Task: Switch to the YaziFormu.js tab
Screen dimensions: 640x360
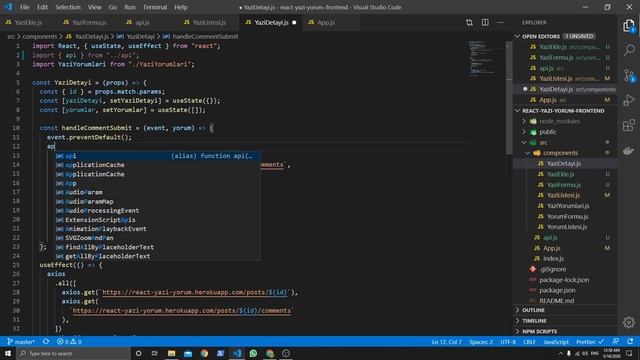Action: 89,22
